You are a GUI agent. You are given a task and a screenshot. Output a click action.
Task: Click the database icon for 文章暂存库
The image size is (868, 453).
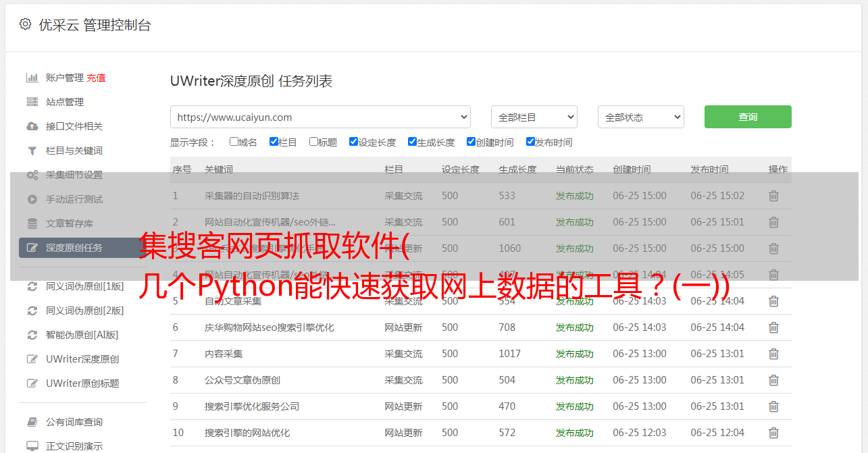click(32, 223)
